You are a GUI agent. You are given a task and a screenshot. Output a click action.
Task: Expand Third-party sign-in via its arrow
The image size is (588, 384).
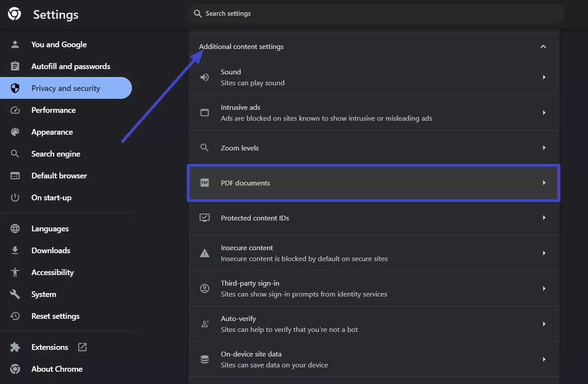[x=544, y=288]
